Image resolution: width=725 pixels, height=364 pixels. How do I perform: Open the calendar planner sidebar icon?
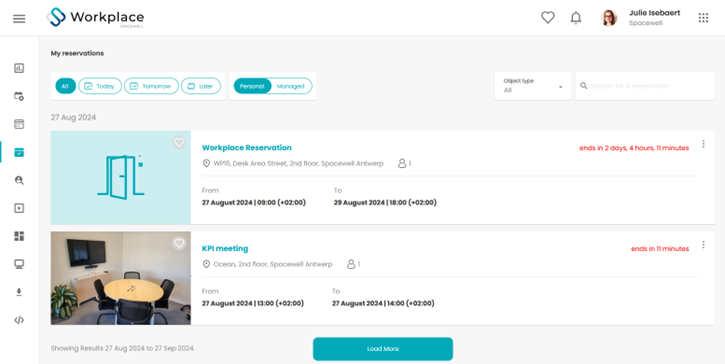coord(19,124)
